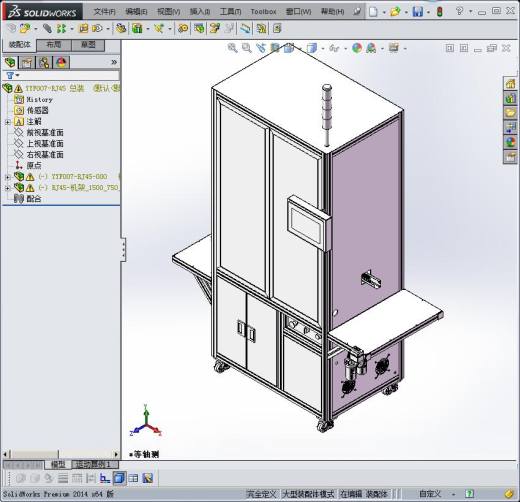The height and width of the screenshot is (502, 520).
Task: Open the Appearances task pane sphere icon
Action: coord(510,142)
